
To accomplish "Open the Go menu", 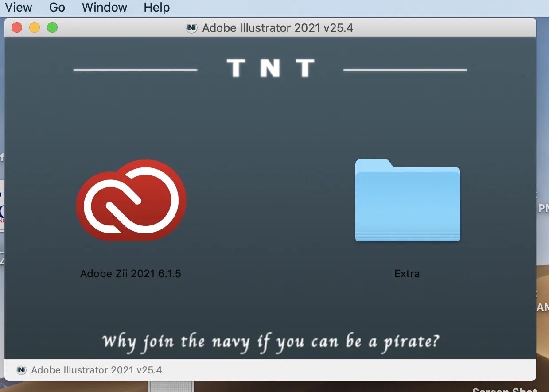I will [x=57, y=8].
